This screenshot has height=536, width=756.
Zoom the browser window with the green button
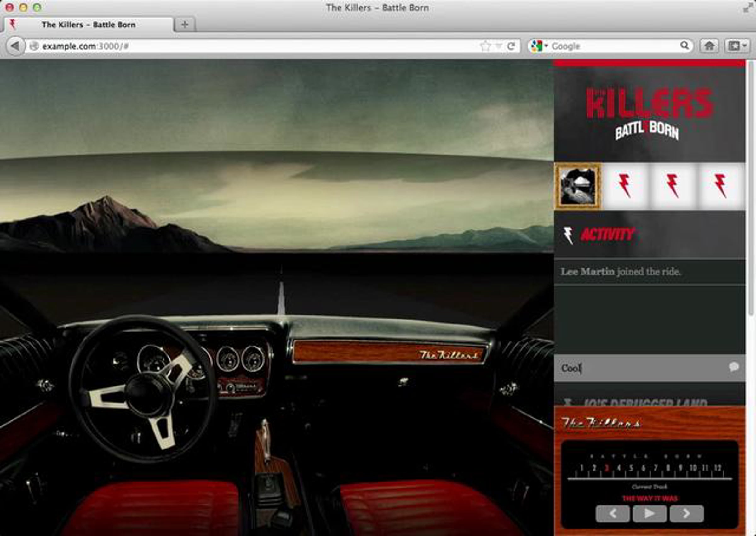click(37, 7)
